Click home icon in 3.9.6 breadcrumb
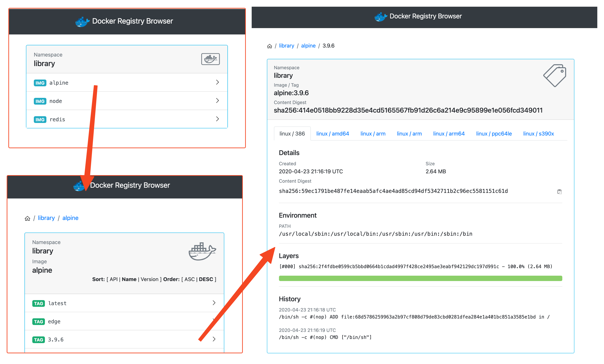Screen dimensions: 604x364 pos(269,46)
